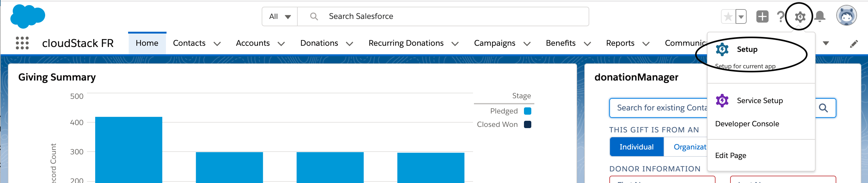Choose Service Setup from the menu
Viewport: 868px width, 183px height.
tap(761, 100)
